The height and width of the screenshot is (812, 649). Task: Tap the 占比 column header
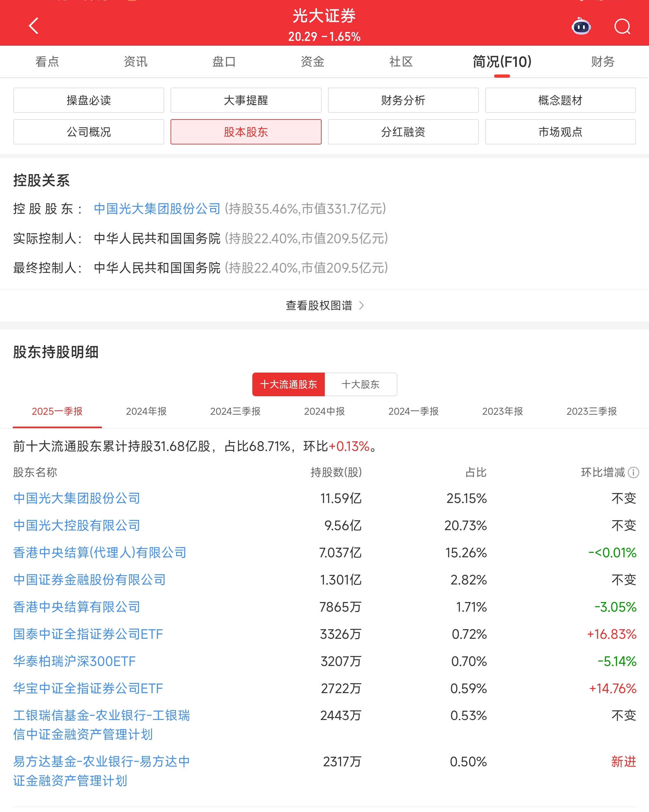coord(476,472)
